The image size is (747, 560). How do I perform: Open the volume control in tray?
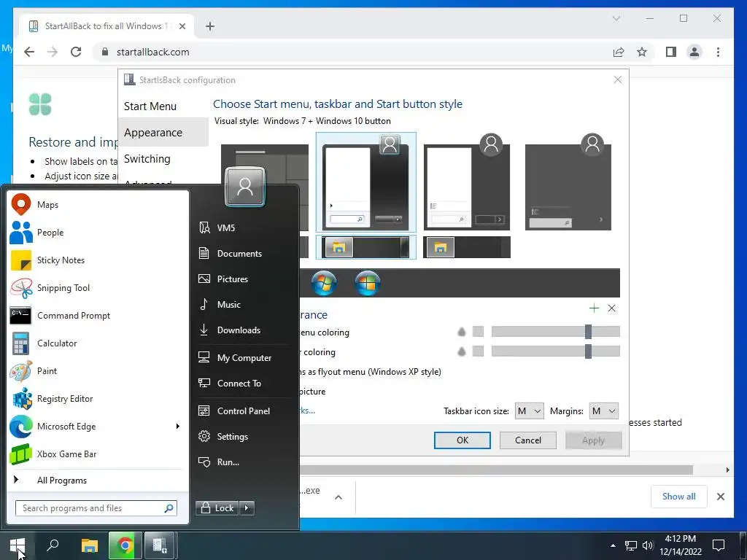[x=648, y=545]
